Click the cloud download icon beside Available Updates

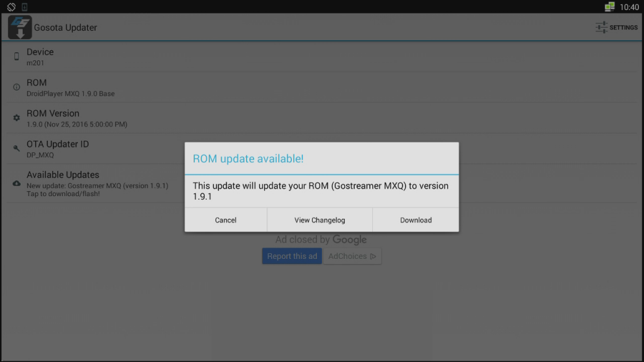[16, 184]
